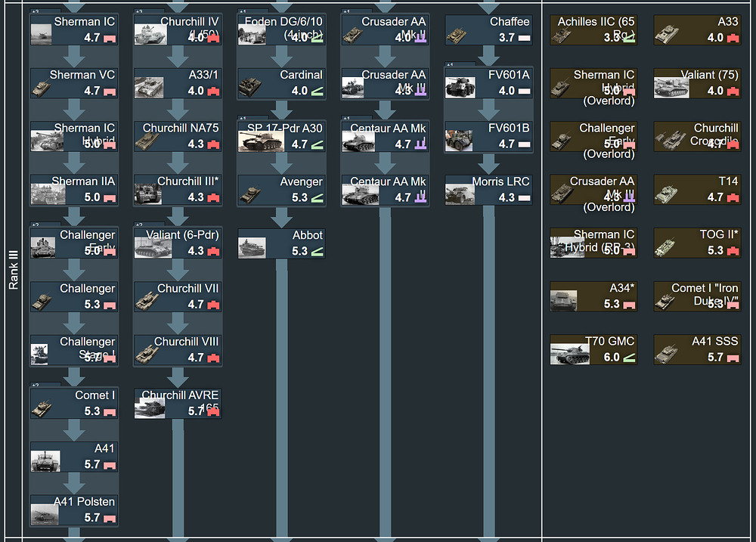Viewport: 756px width, 542px height.
Task: Open the Morris LRC vehicle entry
Action: point(488,190)
